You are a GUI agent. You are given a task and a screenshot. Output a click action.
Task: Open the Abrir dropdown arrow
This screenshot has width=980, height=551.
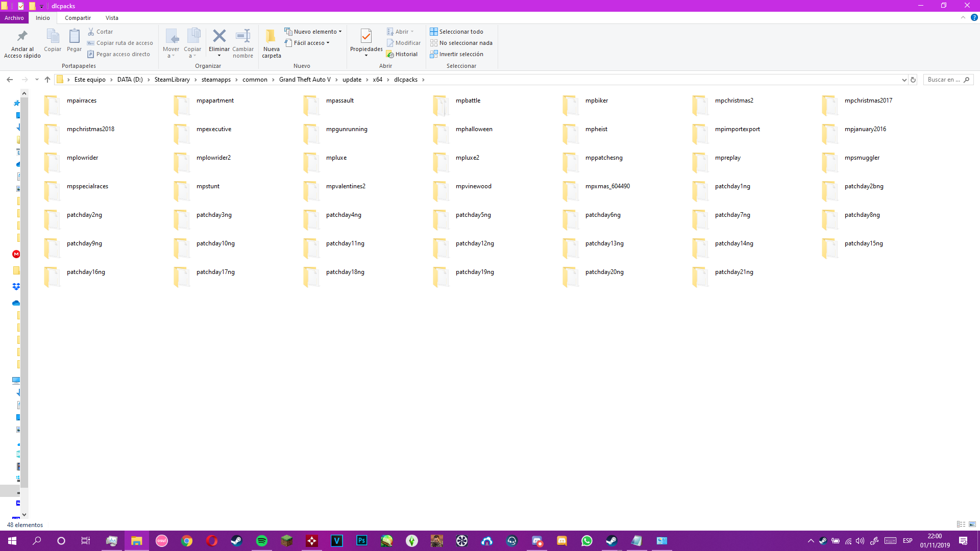coord(411,31)
